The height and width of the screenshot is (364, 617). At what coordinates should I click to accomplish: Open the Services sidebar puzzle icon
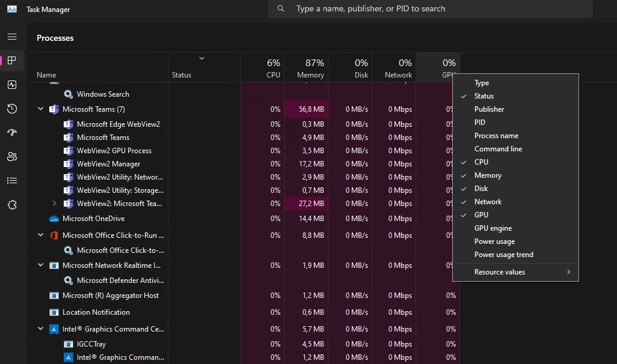[x=12, y=205]
